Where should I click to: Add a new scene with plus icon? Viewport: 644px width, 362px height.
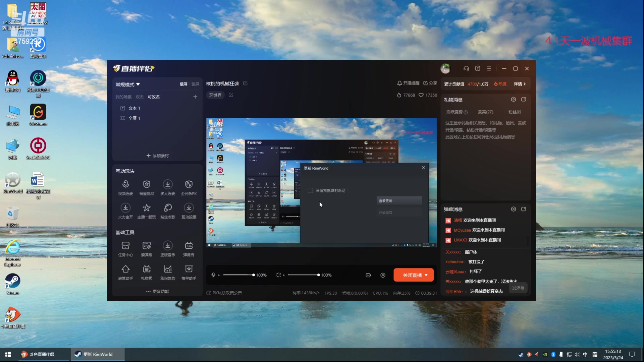point(195,97)
